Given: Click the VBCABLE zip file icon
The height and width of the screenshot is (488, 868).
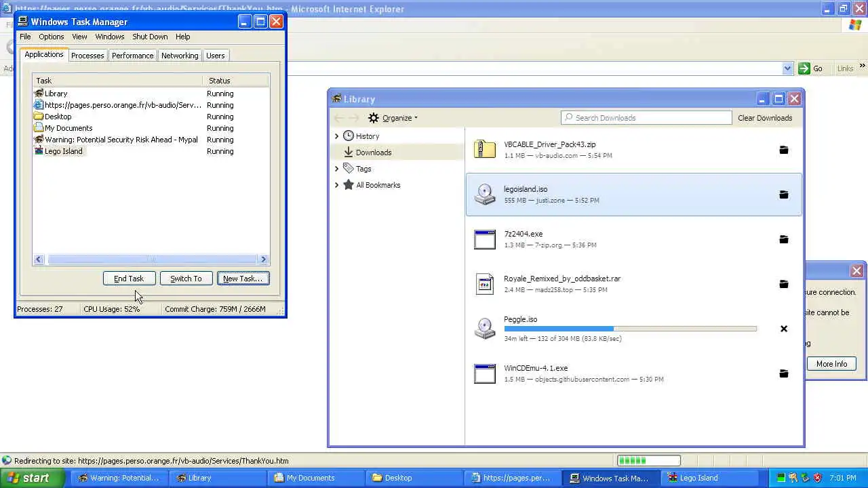Looking at the screenshot, I should [x=484, y=149].
